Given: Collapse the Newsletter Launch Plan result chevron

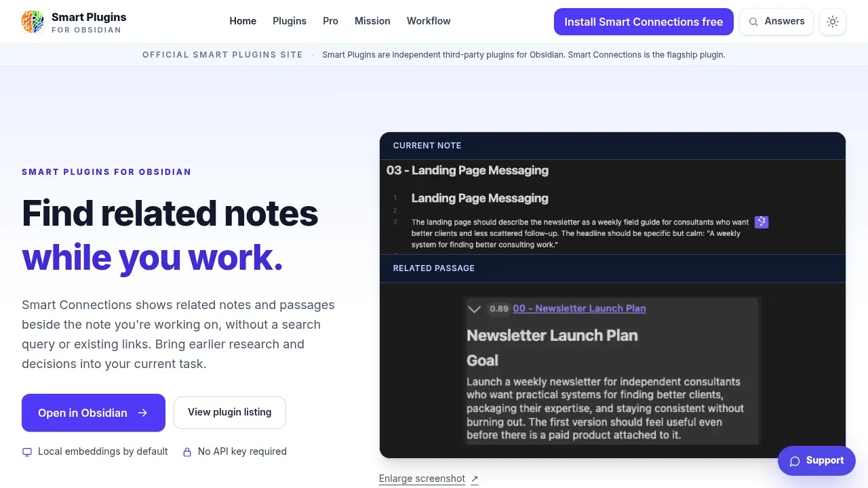Looking at the screenshot, I should (x=475, y=309).
